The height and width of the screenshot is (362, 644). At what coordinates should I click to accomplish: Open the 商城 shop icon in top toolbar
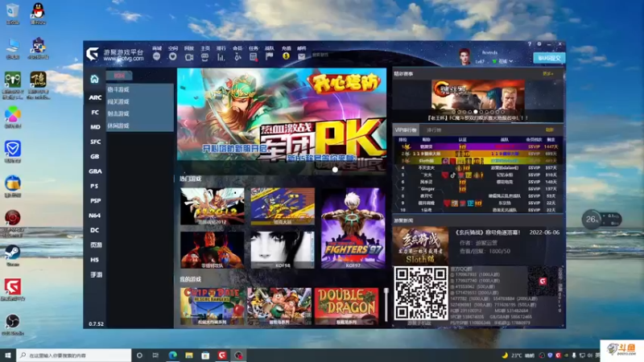click(x=156, y=56)
